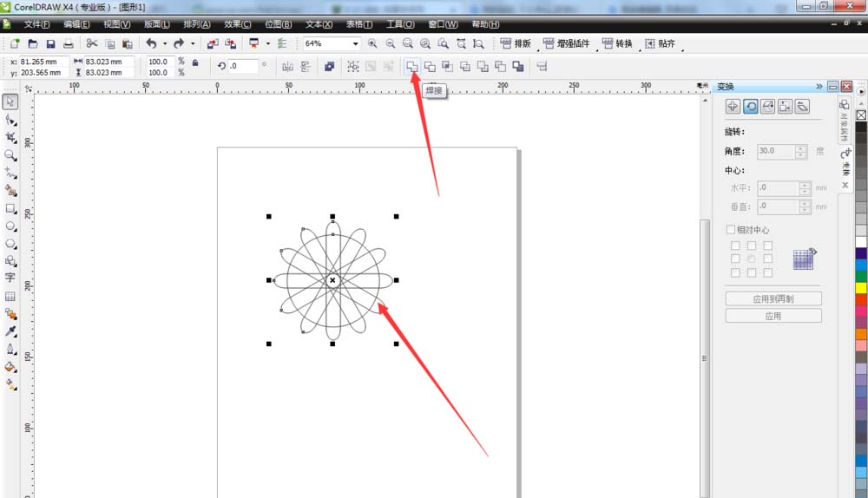
Task: Select the Eyedropper tool
Action: point(10,331)
